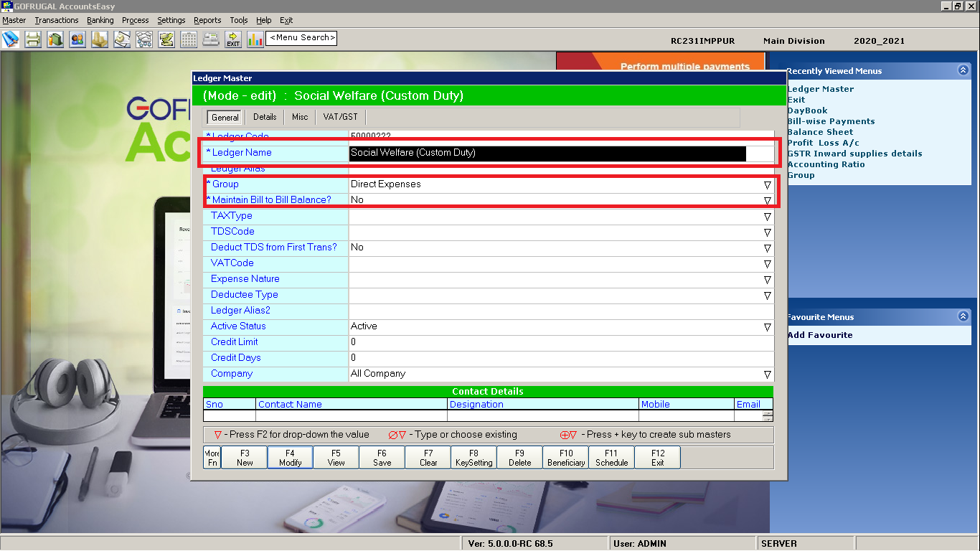
Task: Click the clock with papers toolbar icon
Action: (x=122, y=39)
